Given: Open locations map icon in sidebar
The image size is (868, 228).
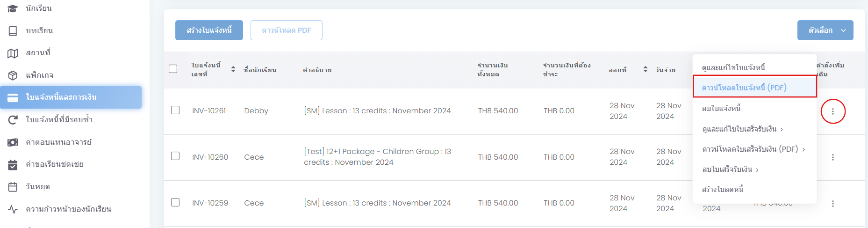Looking at the screenshot, I should [x=13, y=53].
